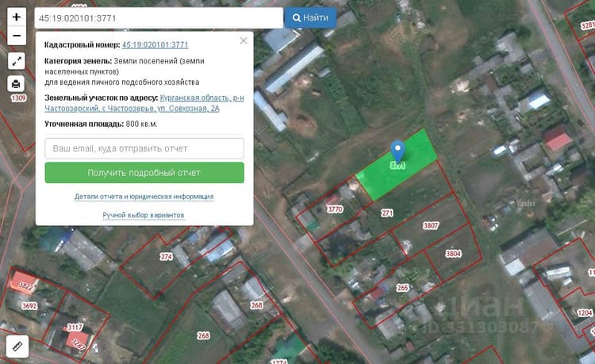Toggle fullscreen map with the arrows icon
This screenshot has width=595, height=364.
click(x=17, y=61)
